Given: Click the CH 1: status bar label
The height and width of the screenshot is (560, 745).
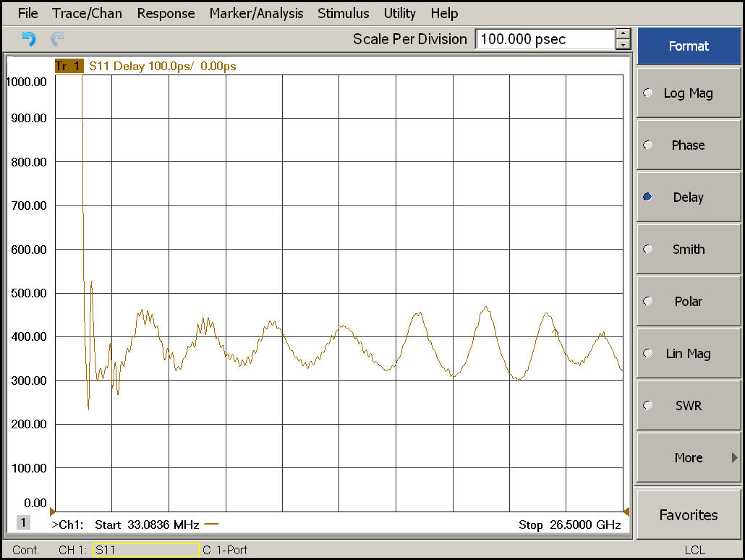Looking at the screenshot, I should pyautogui.click(x=73, y=550).
